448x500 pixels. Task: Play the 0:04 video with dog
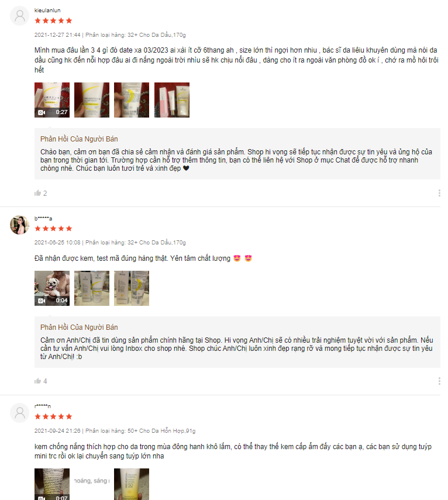tap(52, 288)
